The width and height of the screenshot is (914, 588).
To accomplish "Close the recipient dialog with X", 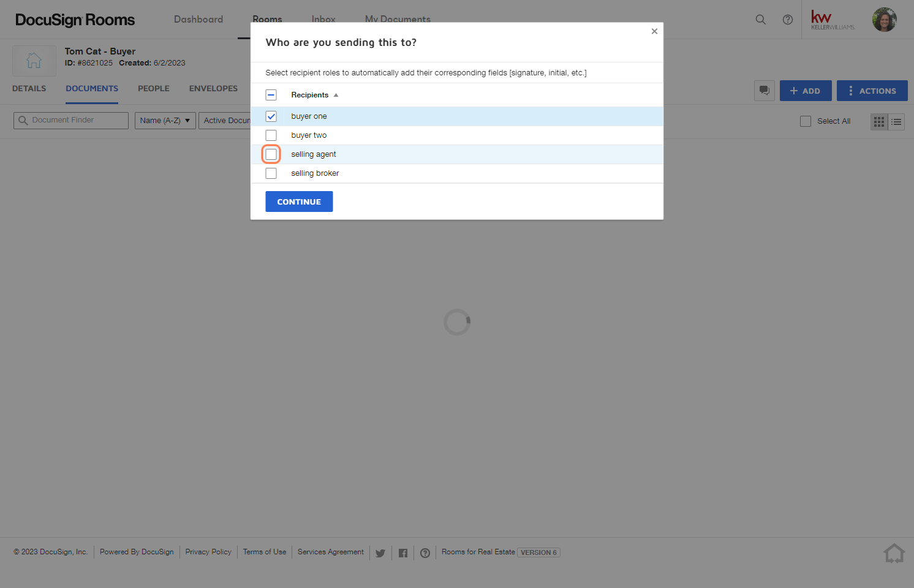I will [x=654, y=31].
